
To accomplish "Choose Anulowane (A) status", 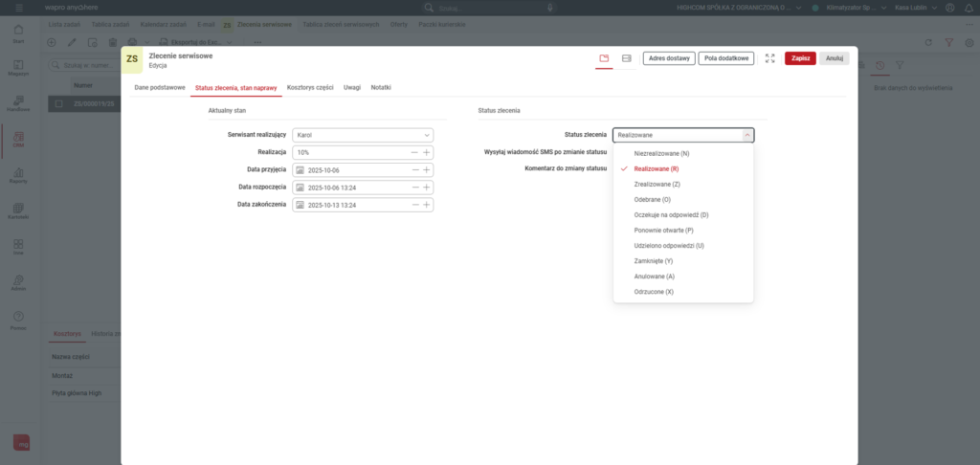I will [x=683, y=277].
